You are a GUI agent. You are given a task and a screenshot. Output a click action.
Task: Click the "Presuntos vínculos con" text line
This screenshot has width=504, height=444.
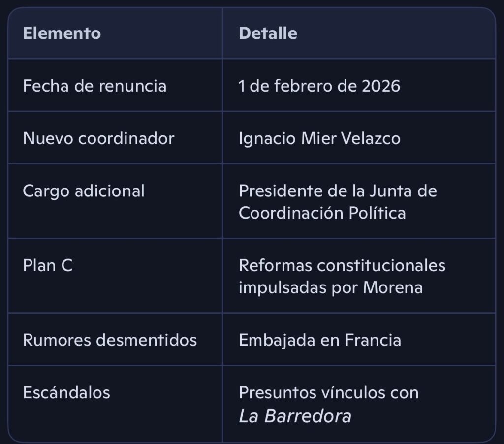tap(329, 392)
